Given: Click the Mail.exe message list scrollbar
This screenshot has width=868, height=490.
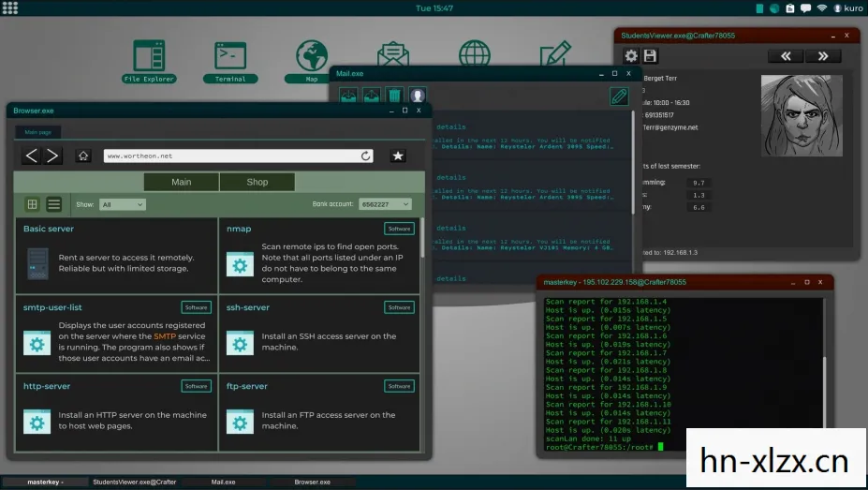Looking at the screenshot, I should click(x=633, y=162).
